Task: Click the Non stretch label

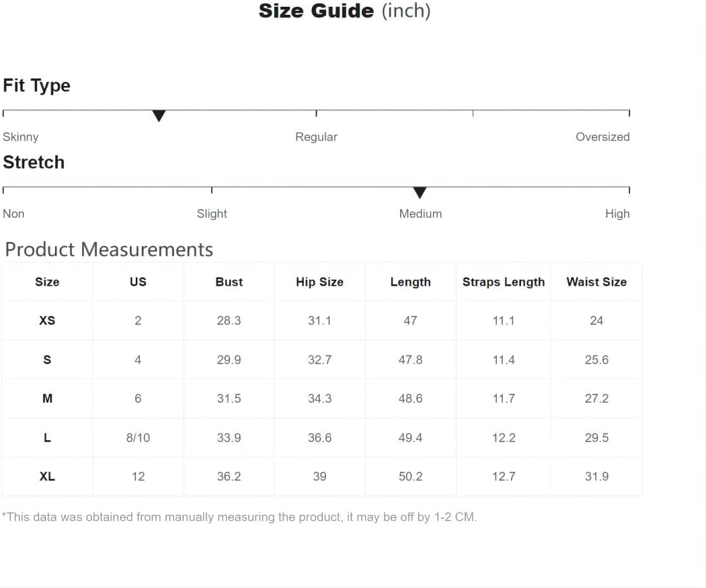Action: [13, 214]
